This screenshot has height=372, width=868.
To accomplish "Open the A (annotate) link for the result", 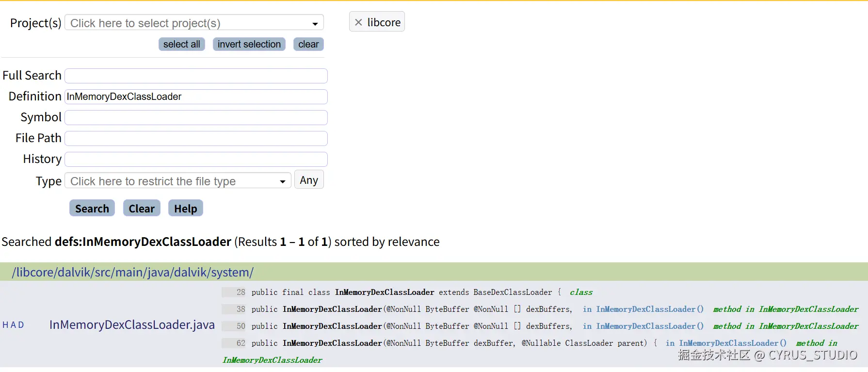I will [x=13, y=325].
